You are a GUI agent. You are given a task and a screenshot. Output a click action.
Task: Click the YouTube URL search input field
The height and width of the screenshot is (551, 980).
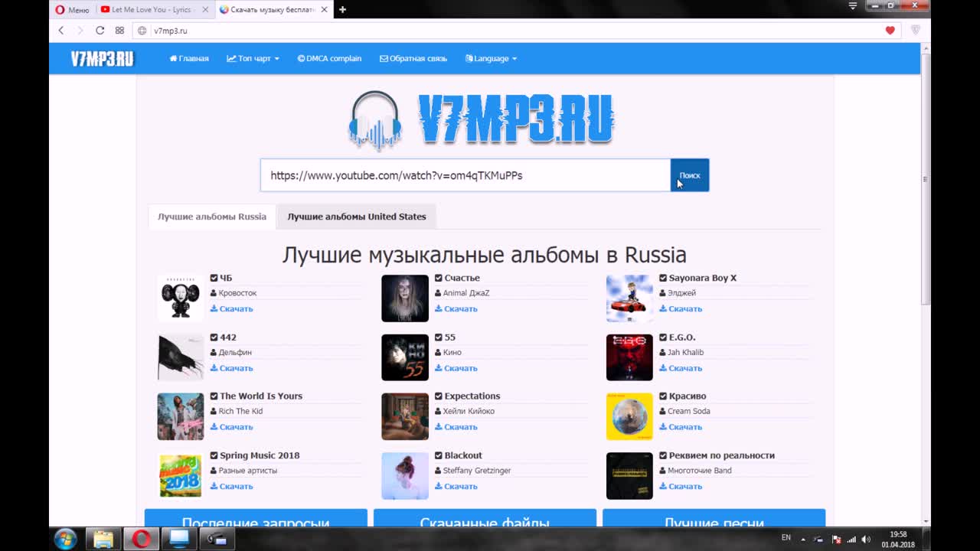click(465, 175)
